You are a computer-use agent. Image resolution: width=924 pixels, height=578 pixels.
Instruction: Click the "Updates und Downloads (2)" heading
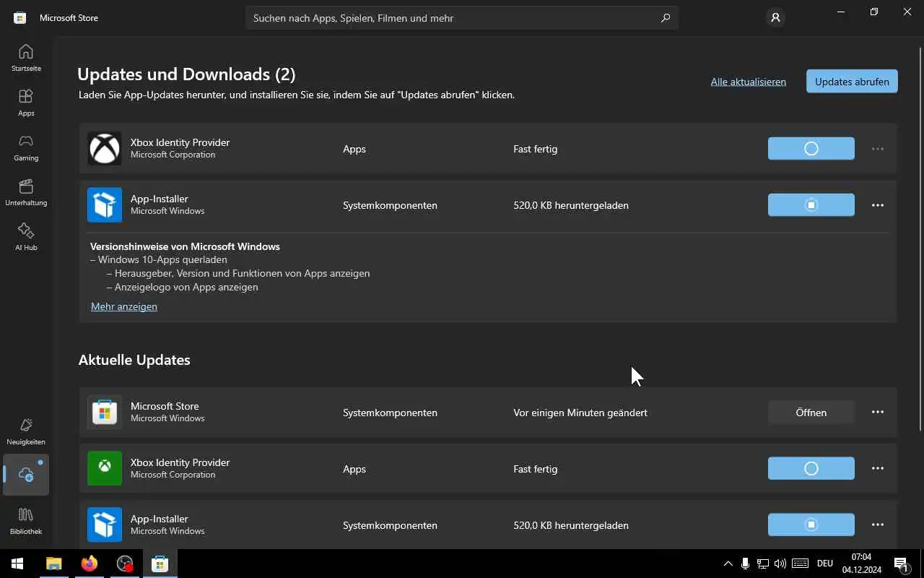coord(186,74)
